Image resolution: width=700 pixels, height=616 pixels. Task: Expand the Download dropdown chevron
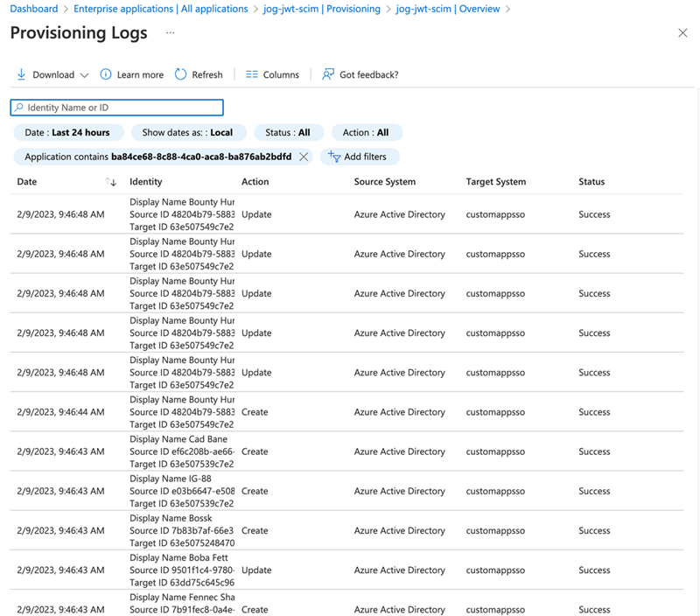point(85,75)
